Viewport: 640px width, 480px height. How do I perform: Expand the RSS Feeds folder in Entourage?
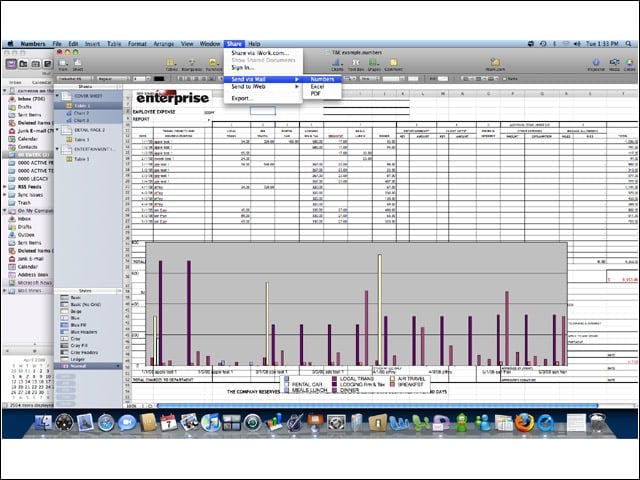point(5,187)
